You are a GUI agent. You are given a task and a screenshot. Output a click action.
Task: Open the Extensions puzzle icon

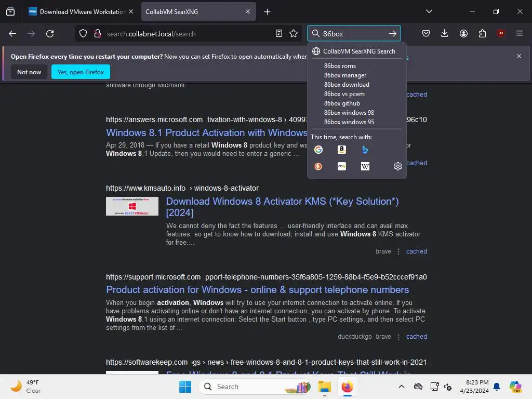coord(482,33)
